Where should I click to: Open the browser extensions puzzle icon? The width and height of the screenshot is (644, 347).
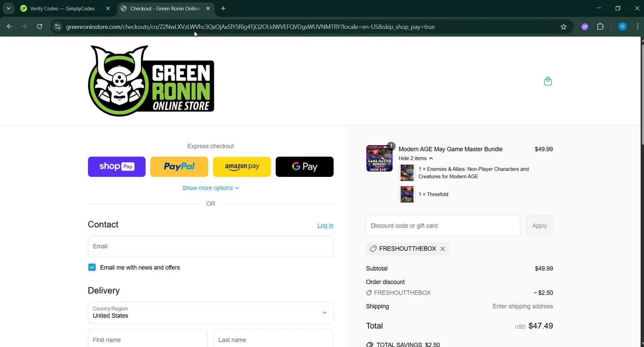pos(600,27)
